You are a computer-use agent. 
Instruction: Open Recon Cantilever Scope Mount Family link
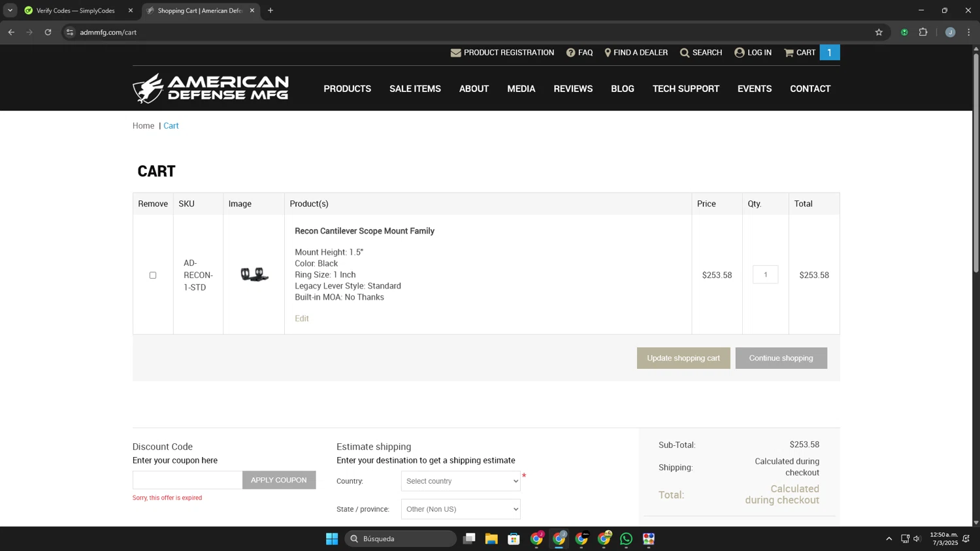[x=365, y=231]
